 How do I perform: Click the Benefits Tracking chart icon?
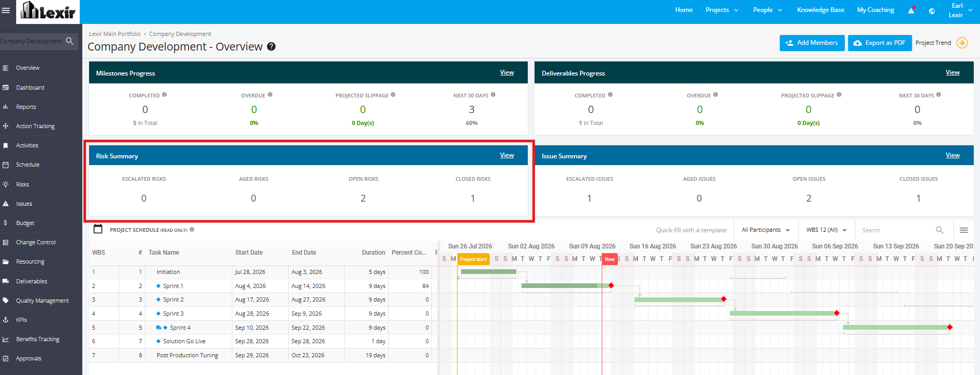click(x=5, y=339)
